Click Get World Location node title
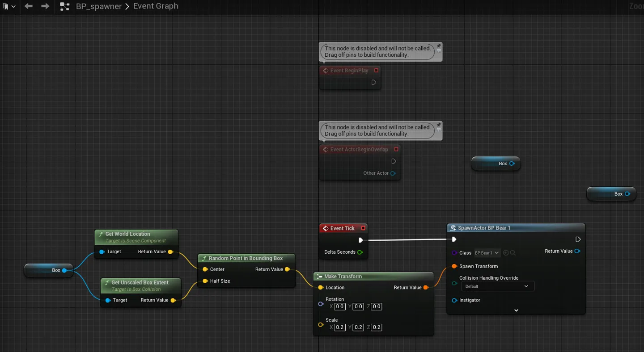The image size is (644, 352). pos(128,234)
